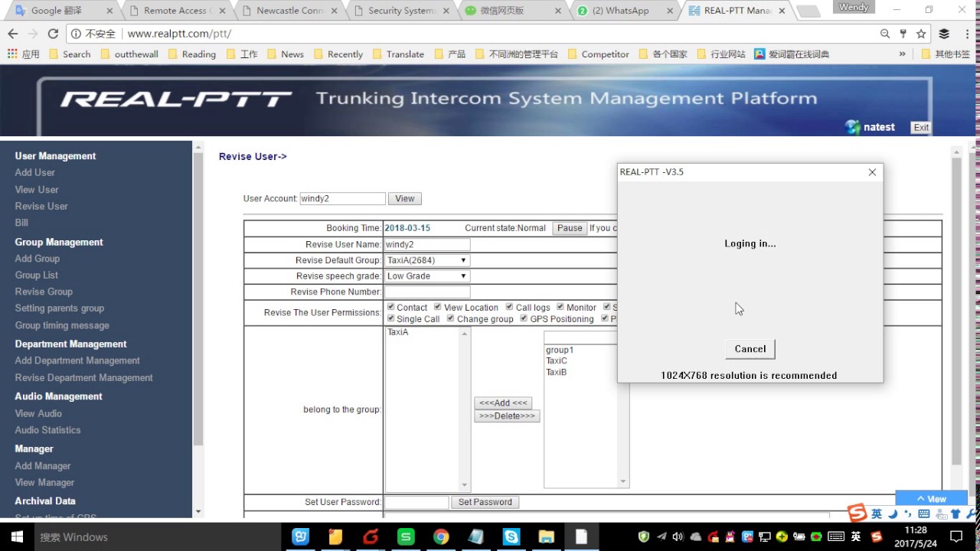
Task: Select TaxiA in the belong-to group list
Action: point(398,332)
